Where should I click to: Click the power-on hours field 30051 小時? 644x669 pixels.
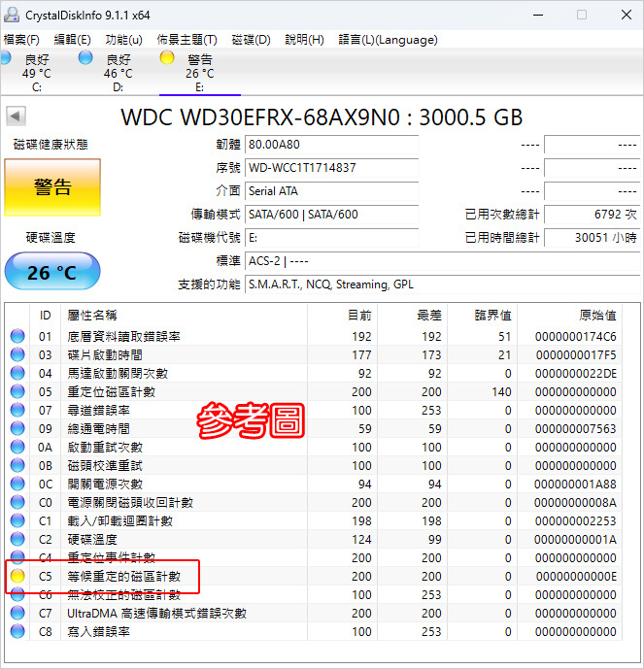pyautogui.click(x=592, y=238)
